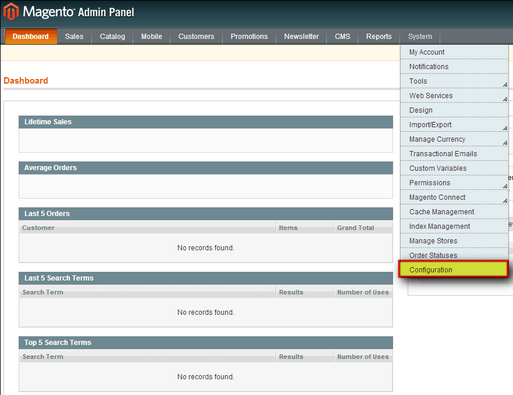This screenshot has width=513, height=395.
Task: Click the System menu
Action: [420, 36]
